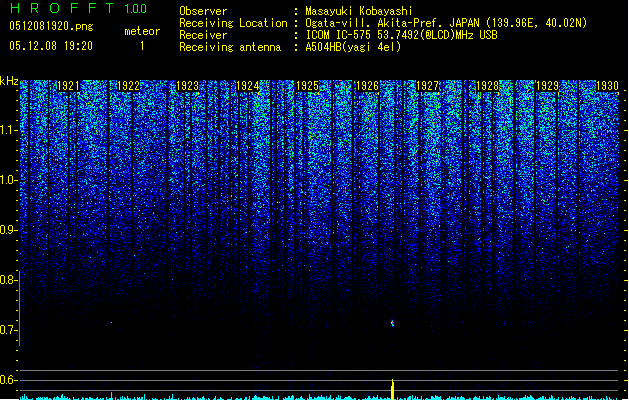
Task: Click the kHz axis unit label
Action: coord(9,81)
